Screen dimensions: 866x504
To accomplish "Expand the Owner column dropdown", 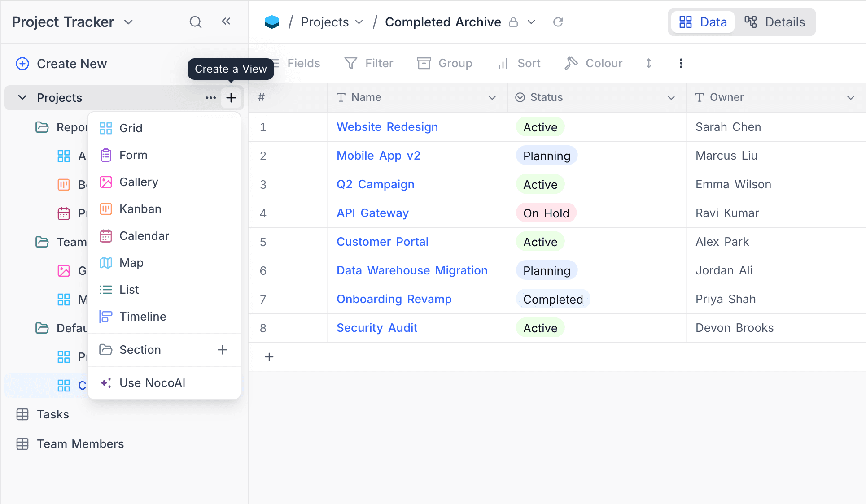I will pos(850,98).
